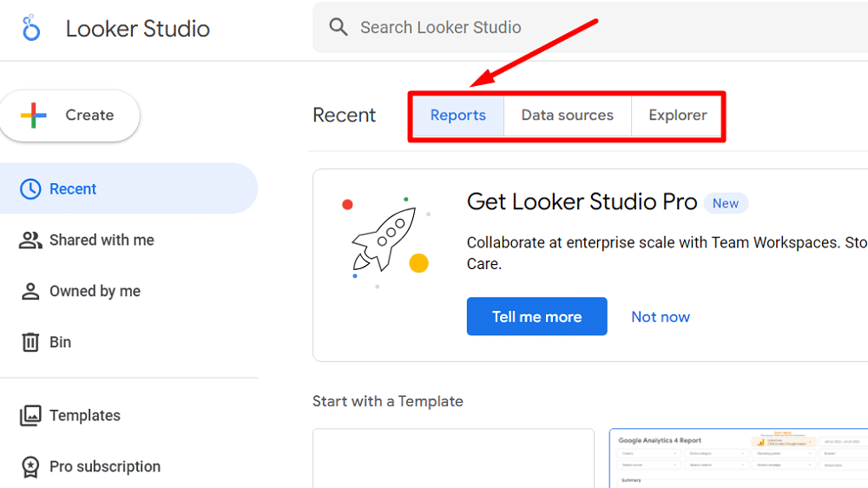The width and height of the screenshot is (868, 488).
Task: Click the New badge beside Looker Studio Pro
Action: (x=726, y=203)
